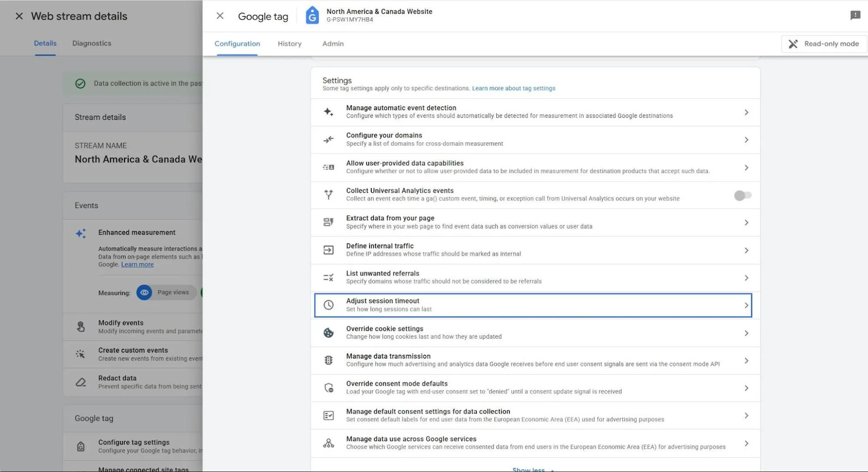The height and width of the screenshot is (472, 868).
Task: Click the Collect Universal Analytics events fork icon
Action: pos(329,195)
